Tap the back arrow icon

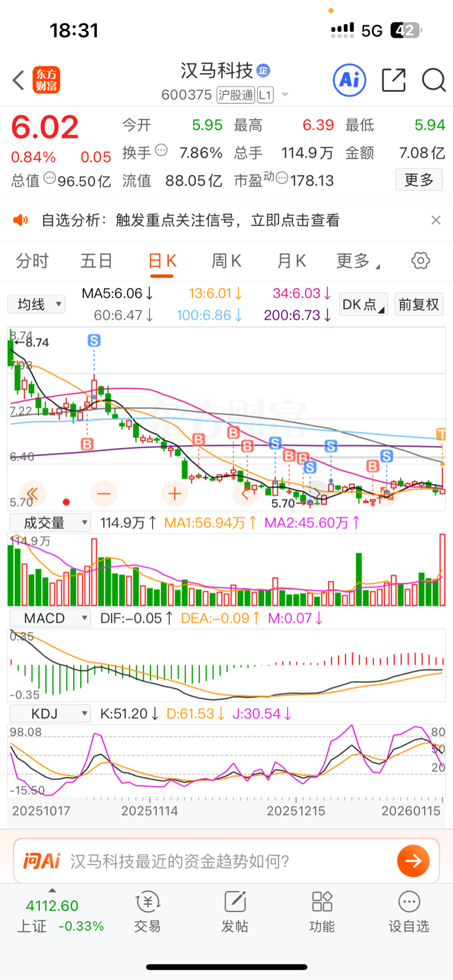pyautogui.click(x=18, y=80)
